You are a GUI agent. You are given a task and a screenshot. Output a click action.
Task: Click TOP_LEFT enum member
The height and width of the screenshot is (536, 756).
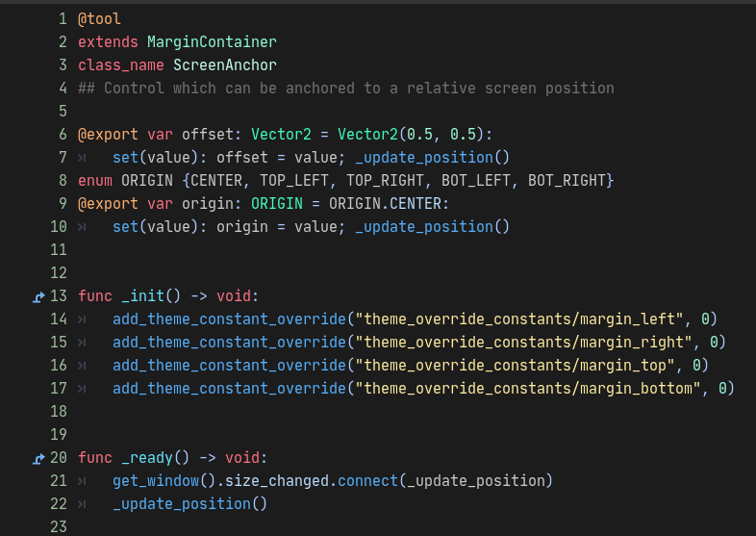(x=294, y=181)
